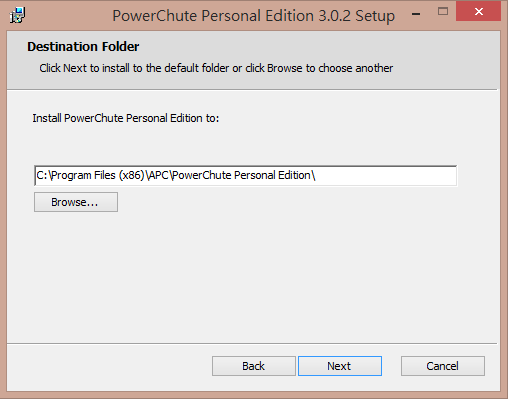This screenshot has height=399, width=508.
Task: Click the 'PowerChute Personal Edition 3.0.2 Setup' title
Action: (253, 16)
